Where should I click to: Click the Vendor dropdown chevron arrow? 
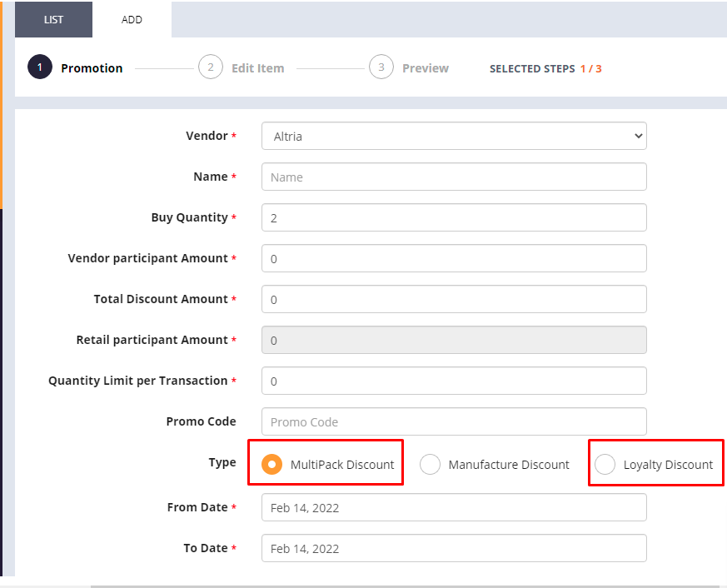(x=639, y=136)
